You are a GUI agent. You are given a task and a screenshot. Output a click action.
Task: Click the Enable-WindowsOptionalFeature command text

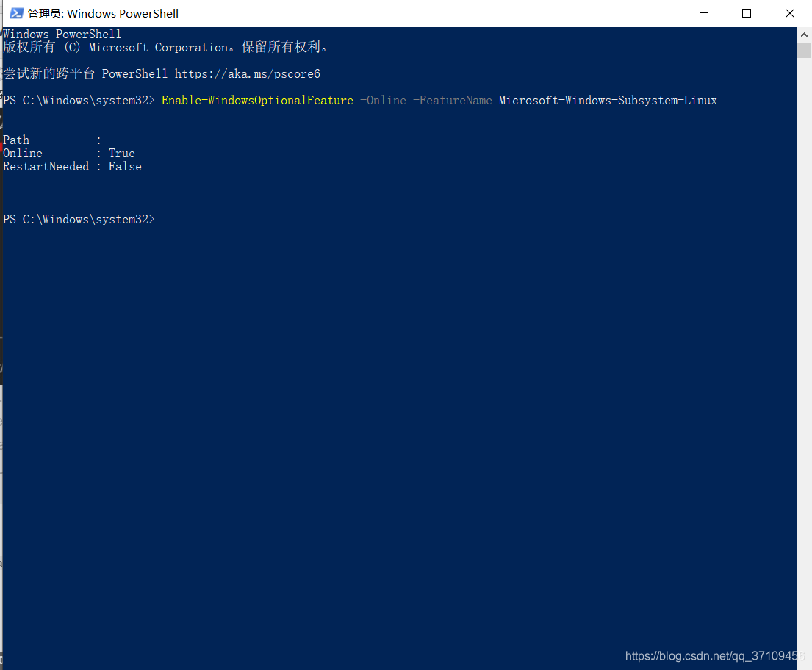tap(257, 101)
